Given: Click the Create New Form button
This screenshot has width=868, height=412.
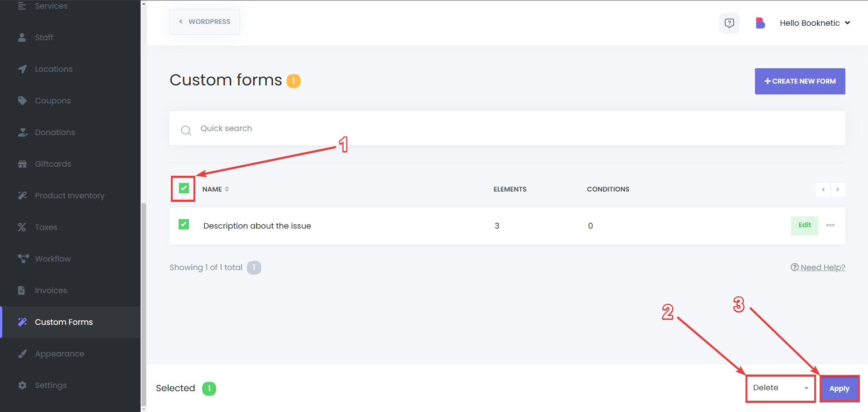Looking at the screenshot, I should 800,81.
